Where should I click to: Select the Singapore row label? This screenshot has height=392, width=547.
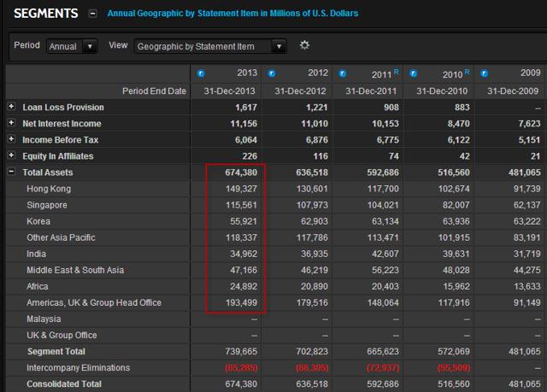coord(47,205)
